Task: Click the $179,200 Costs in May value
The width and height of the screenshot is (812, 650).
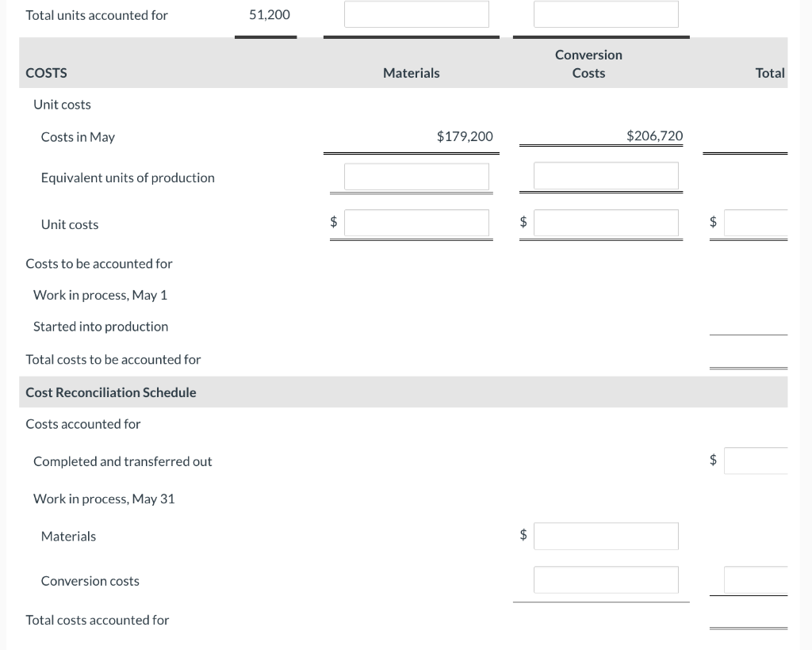Action: (465, 136)
